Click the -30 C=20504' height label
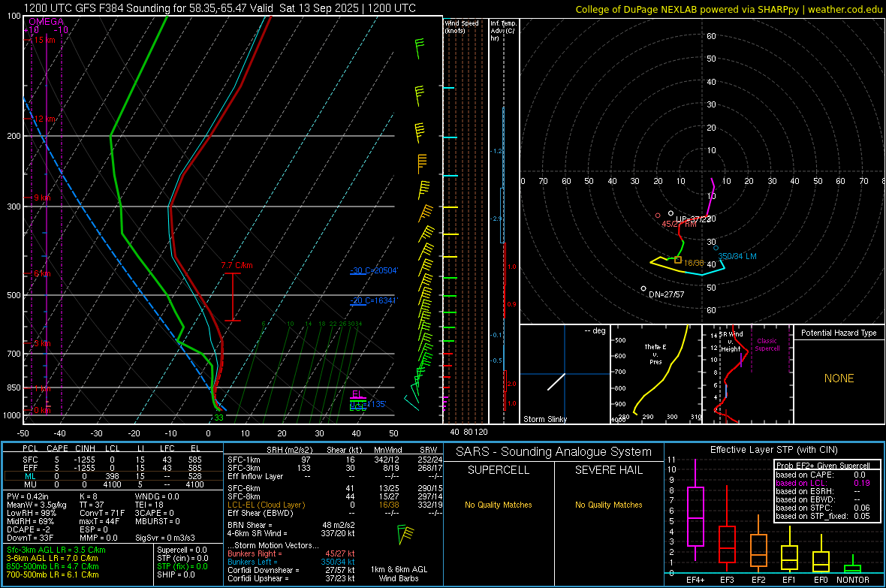Screen dimensions: 886x588 (374, 270)
